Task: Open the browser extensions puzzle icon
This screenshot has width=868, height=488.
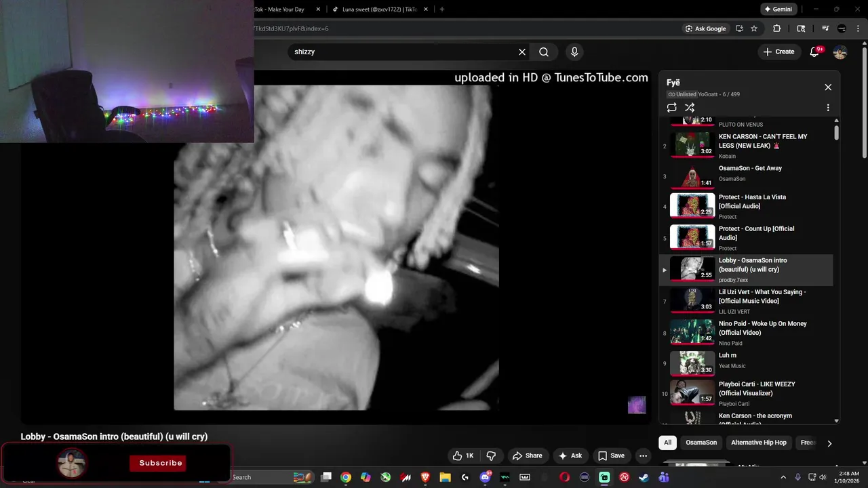Action: (x=777, y=28)
